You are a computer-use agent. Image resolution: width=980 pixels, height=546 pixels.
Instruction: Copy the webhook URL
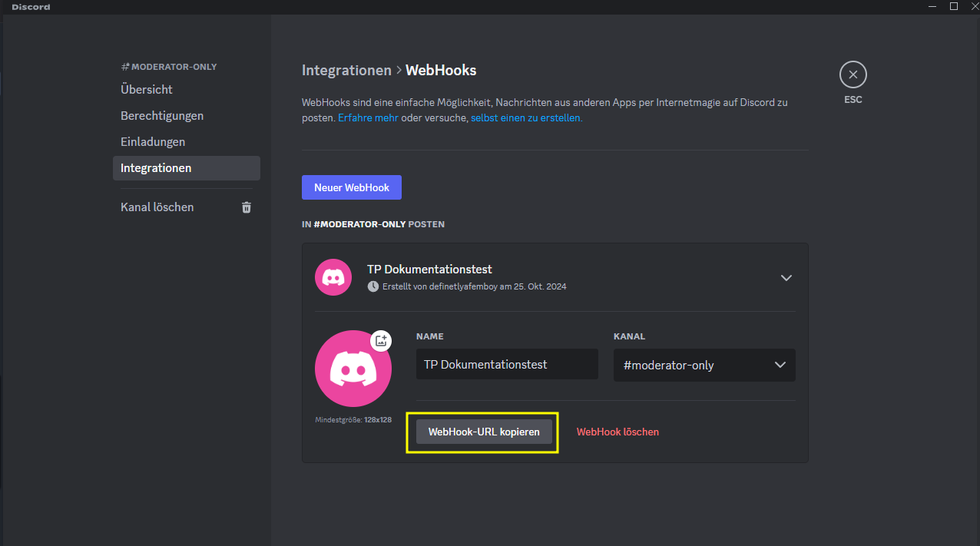484,432
